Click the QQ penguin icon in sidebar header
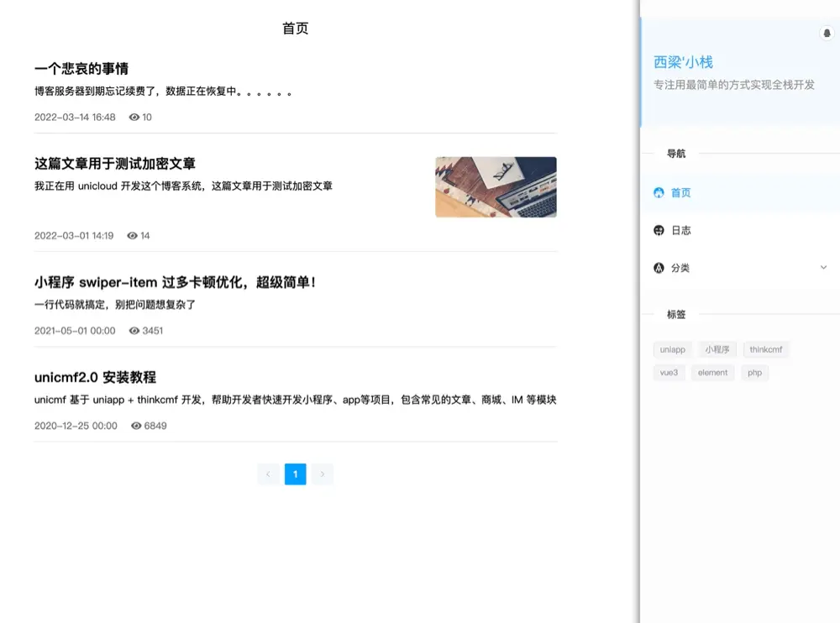This screenshot has height=623, width=840. coord(827,34)
